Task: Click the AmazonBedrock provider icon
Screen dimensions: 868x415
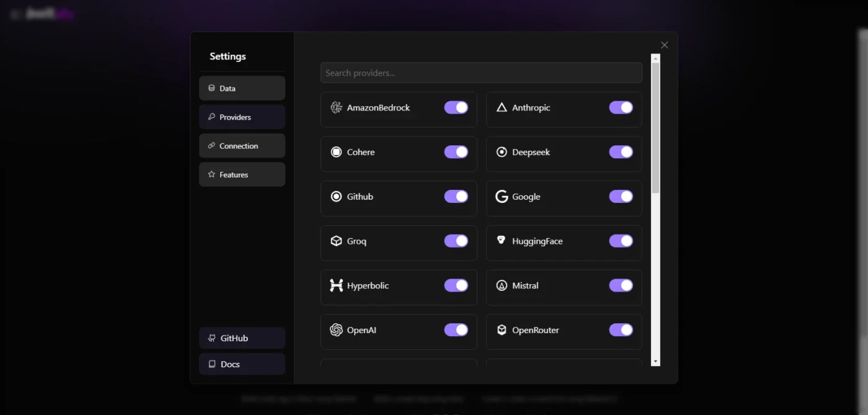Action: coord(336,107)
